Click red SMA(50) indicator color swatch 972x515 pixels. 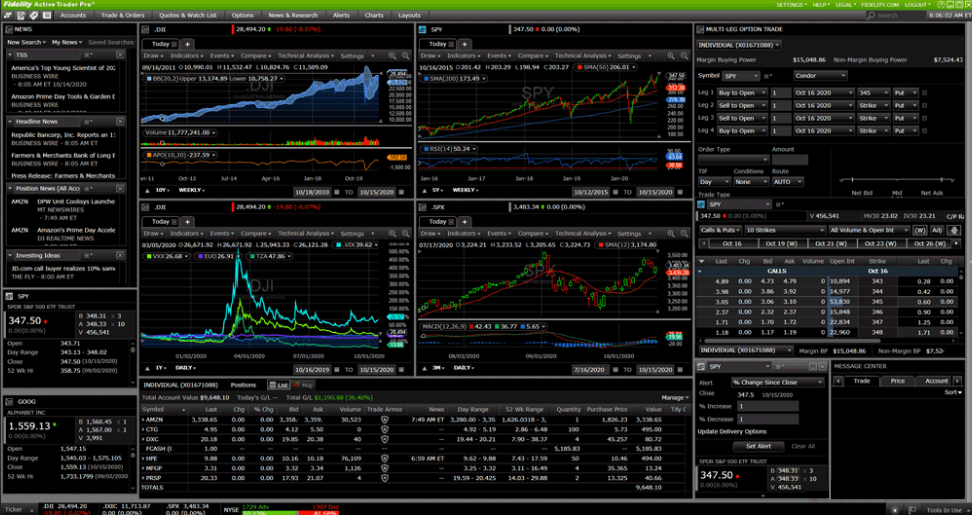pyautogui.click(x=580, y=67)
